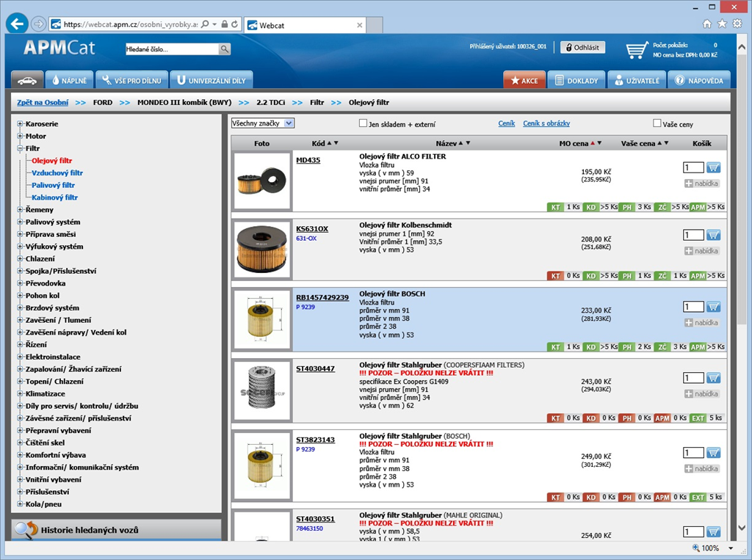Sort MO cena descending arrow
752x560 pixels.
coord(599,143)
